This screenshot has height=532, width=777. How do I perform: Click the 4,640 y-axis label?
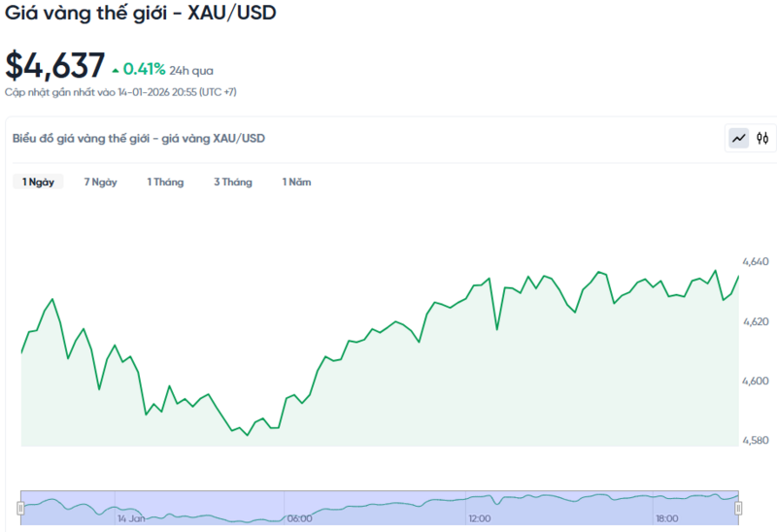pos(755,262)
